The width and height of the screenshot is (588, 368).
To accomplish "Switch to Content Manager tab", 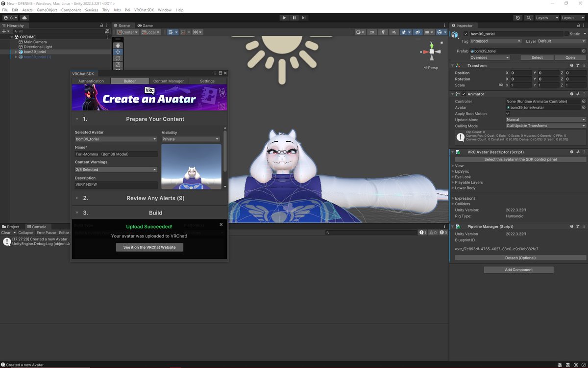I will coord(169,81).
